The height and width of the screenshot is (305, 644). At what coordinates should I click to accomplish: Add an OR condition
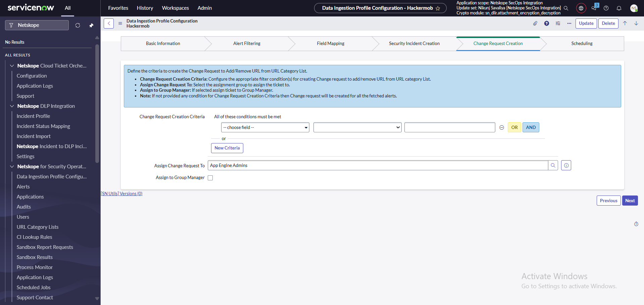514,127
